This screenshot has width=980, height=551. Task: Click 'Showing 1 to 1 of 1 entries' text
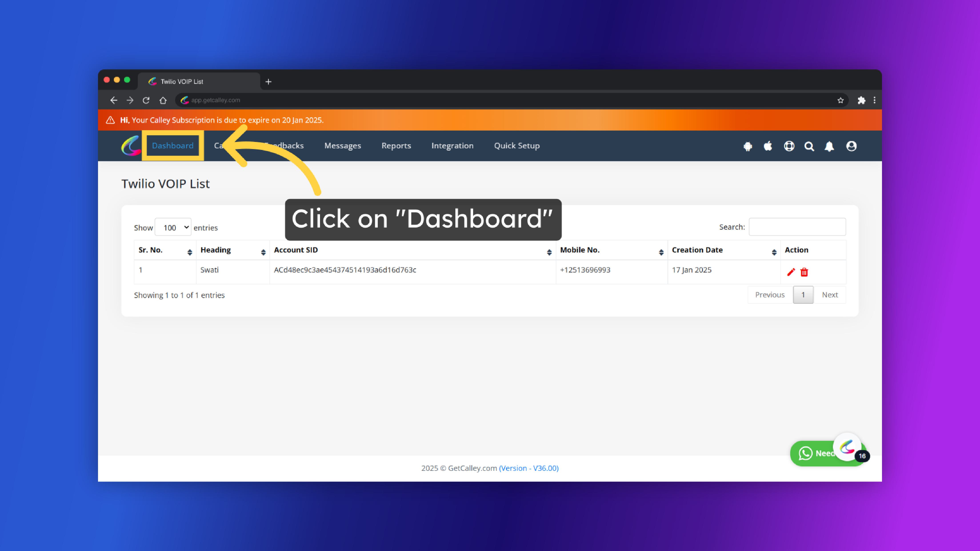(x=179, y=295)
